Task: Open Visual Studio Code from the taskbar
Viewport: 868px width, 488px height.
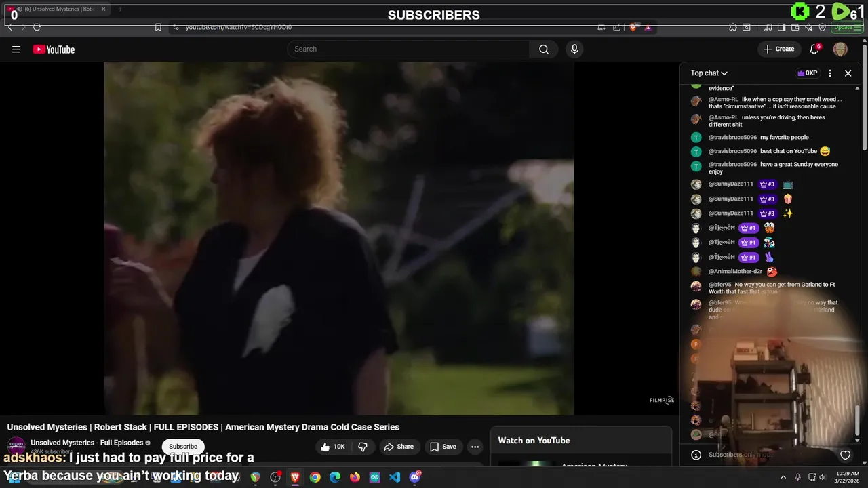Action: coord(395,477)
